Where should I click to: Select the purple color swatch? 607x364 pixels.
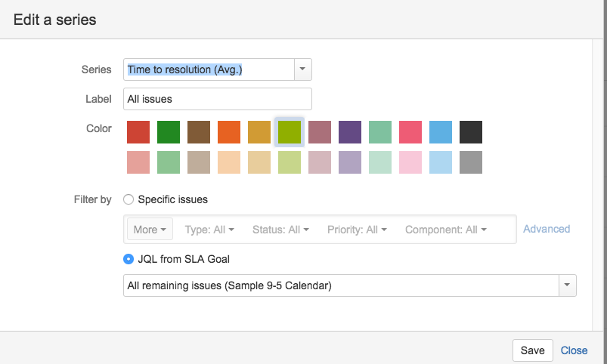tap(350, 132)
